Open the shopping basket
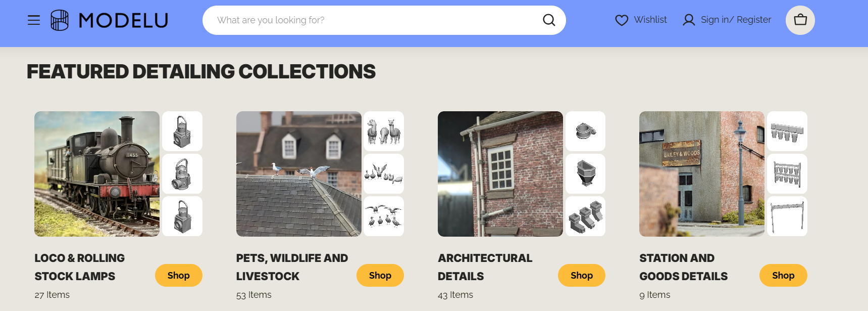The height and width of the screenshot is (311, 868). coord(800,20)
